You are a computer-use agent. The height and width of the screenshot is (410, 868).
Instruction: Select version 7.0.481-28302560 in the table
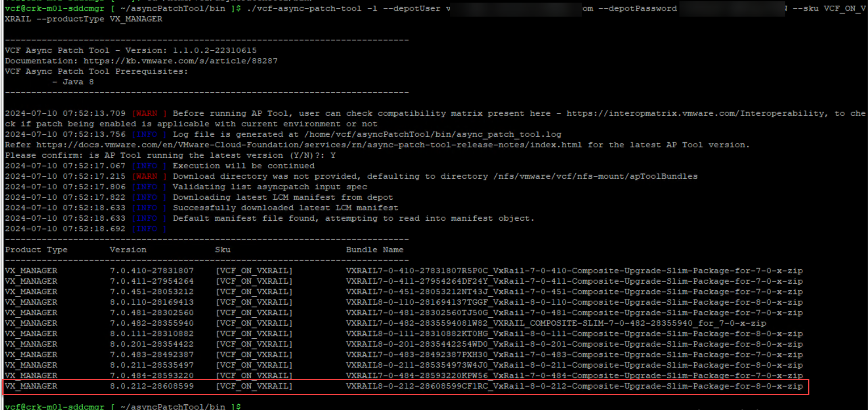pyautogui.click(x=152, y=313)
